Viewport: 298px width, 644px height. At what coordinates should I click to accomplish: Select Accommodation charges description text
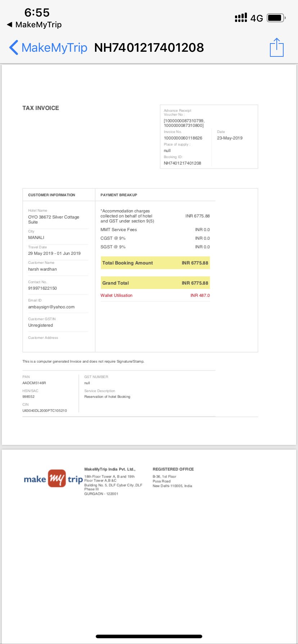(x=127, y=216)
